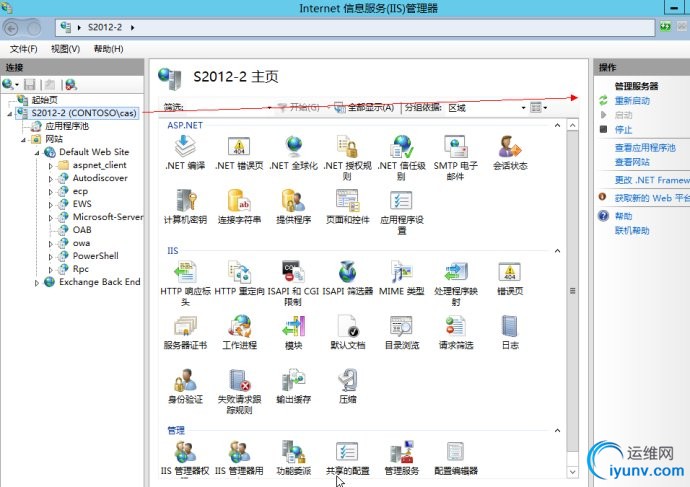Image resolution: width=690 pixels, height=487 pixels.
Task: Open the 功能委派 feature
Action: click(x=294, y=458)
